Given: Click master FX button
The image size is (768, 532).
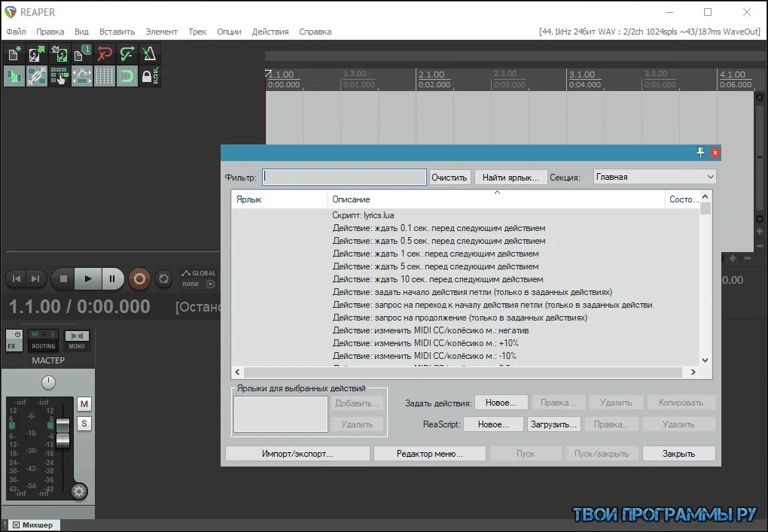Looking at the screenshot, I should click(11, 346).
